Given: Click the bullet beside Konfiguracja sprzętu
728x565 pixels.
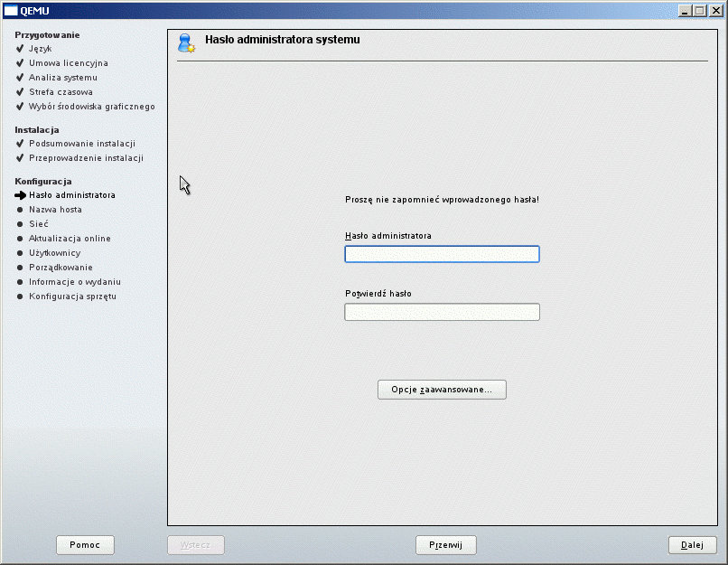Looking at the screenshot, I should pos(20,297).
